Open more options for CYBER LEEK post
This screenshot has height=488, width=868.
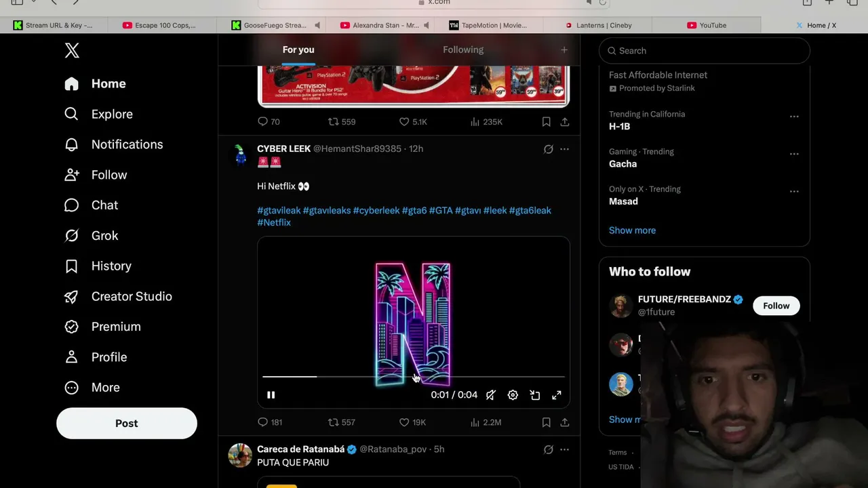tap(564, 149)
